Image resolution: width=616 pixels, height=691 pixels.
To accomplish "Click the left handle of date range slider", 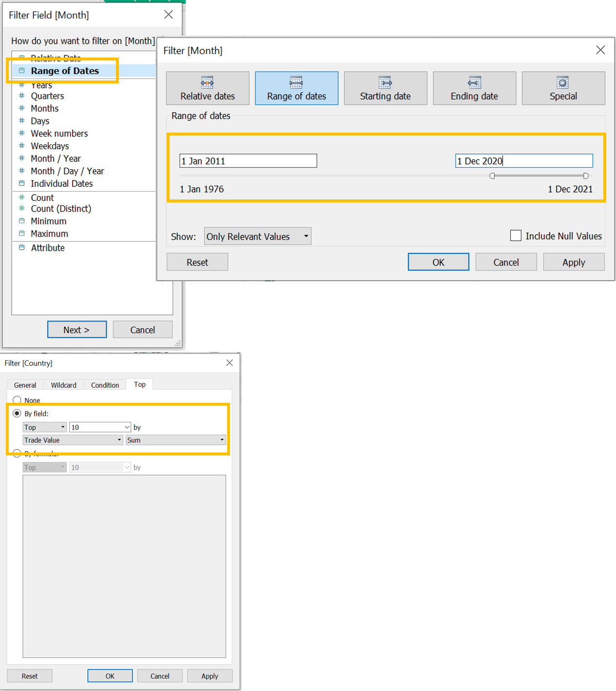I will tap(492, 176).
